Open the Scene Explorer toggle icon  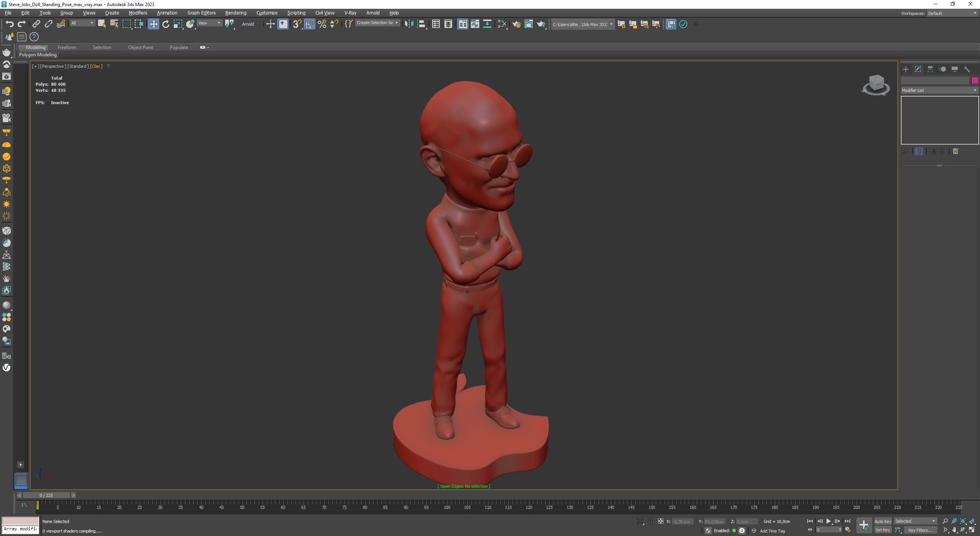click(436, 24)
